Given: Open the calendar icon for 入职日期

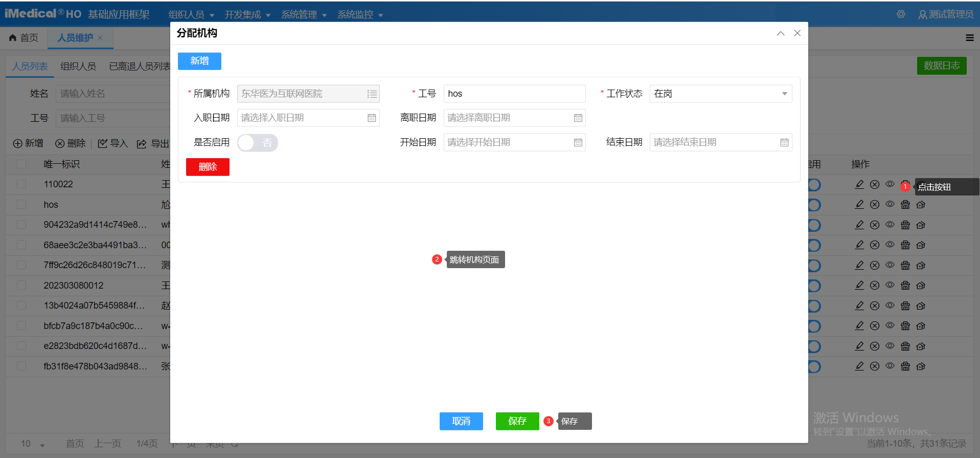Looking at the screenshot, I should coord(372,118).
